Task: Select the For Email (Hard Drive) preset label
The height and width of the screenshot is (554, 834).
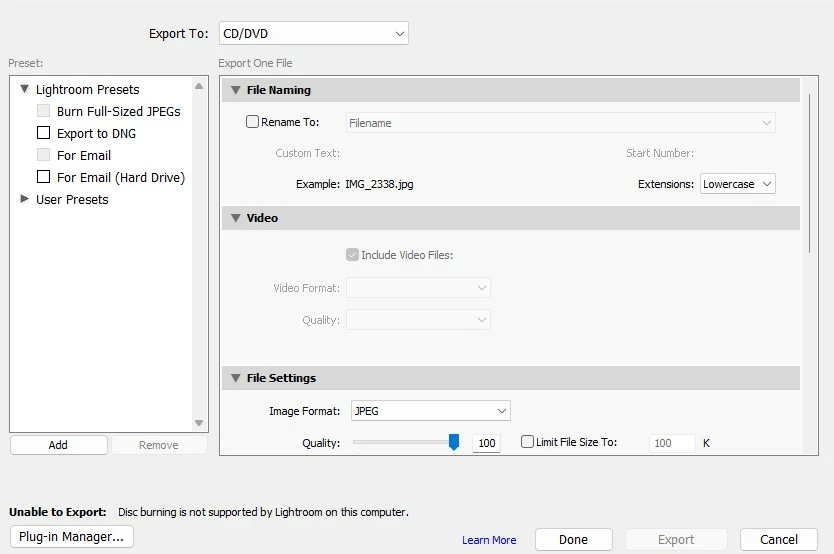Action: coord(121,178)
